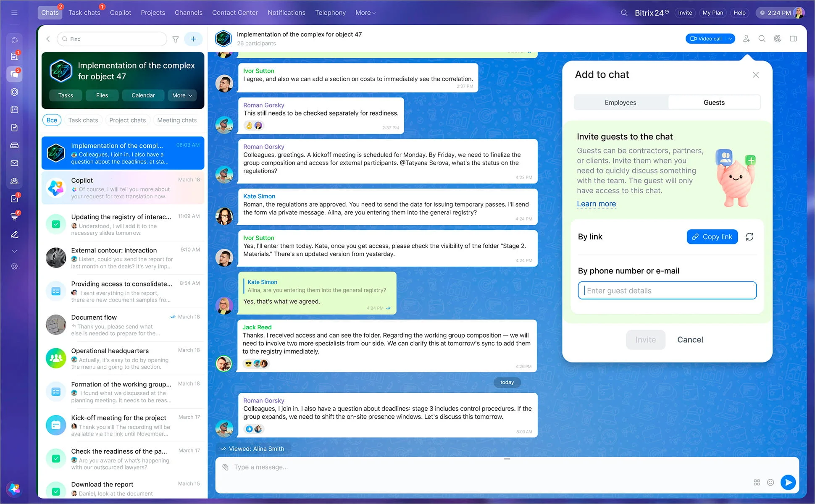The image size is (815, 504).
Task: Open the Contact Center menu item
Action: pyautogui.click(x=235, y=13)
